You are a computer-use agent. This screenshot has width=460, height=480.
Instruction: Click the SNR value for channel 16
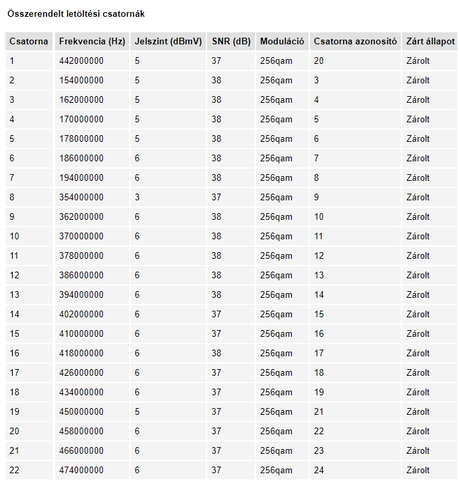(216, 353)
